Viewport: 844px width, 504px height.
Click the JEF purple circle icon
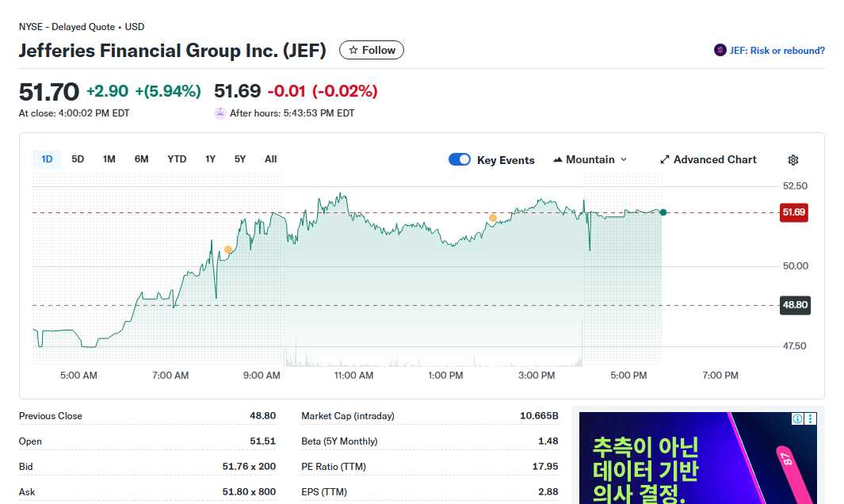tap(720, 50)
